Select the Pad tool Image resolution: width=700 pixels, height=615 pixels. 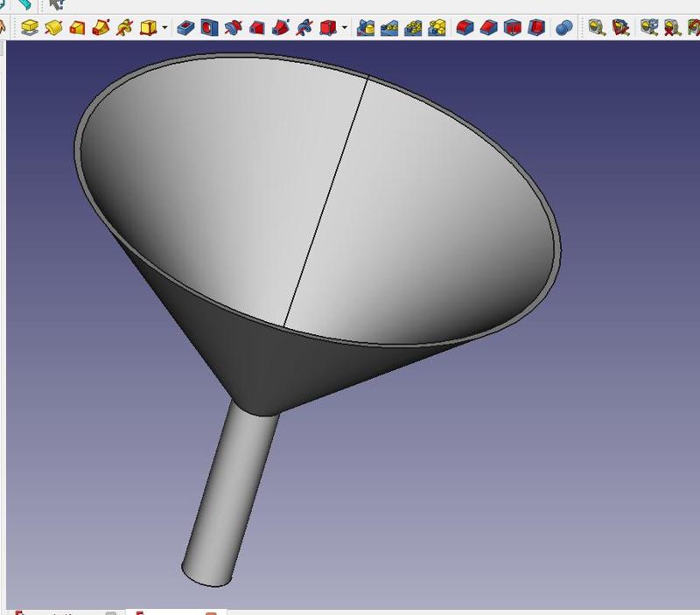point(30,28)
